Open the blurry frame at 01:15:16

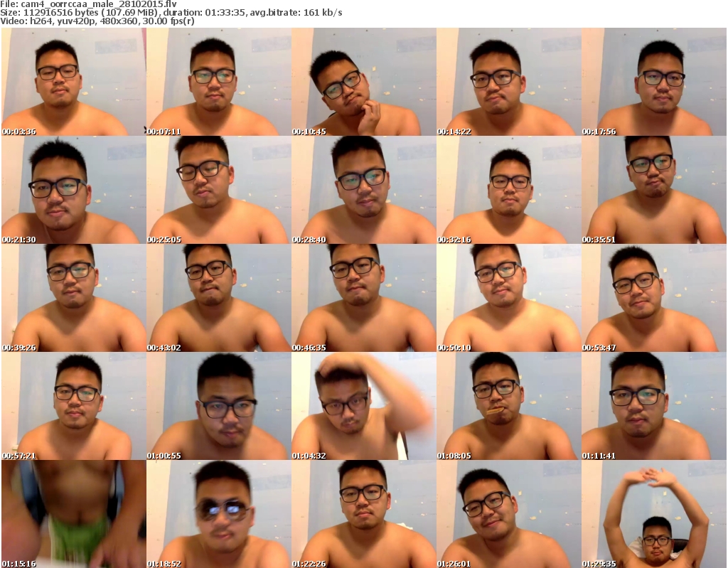(x=74, y=514)
